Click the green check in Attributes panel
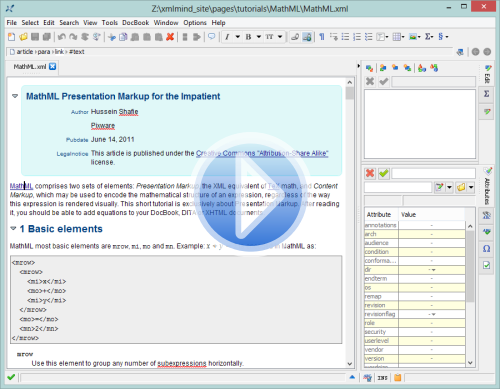The image size is (500, 389). (384, 173)
